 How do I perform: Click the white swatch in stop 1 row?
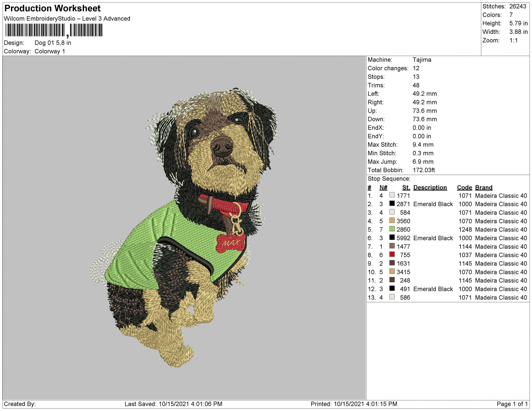(392, 195)
